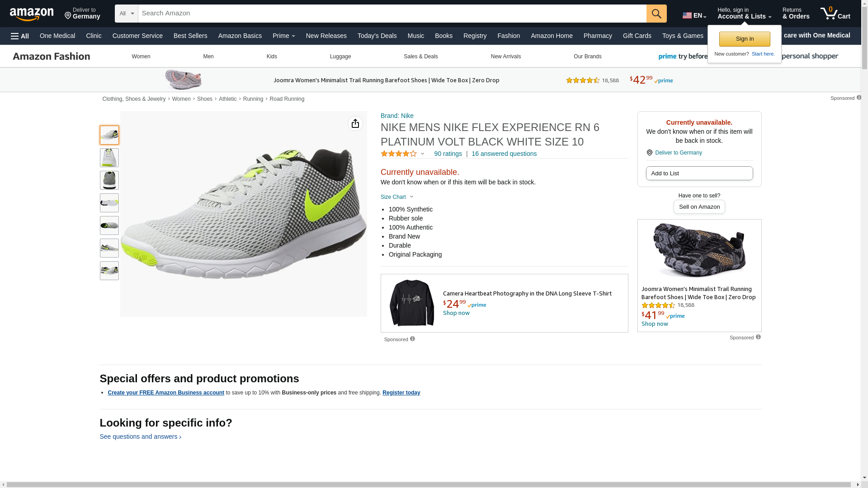Viewport: 868px width, 488px height.
Task: Click the Add to List button
Action: point(699,174)
